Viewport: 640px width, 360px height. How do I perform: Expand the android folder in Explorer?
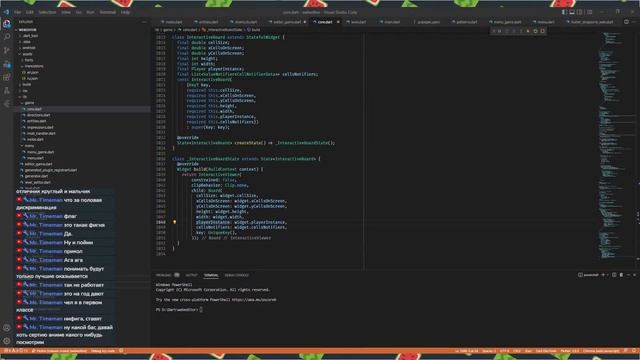pos(29,48)
